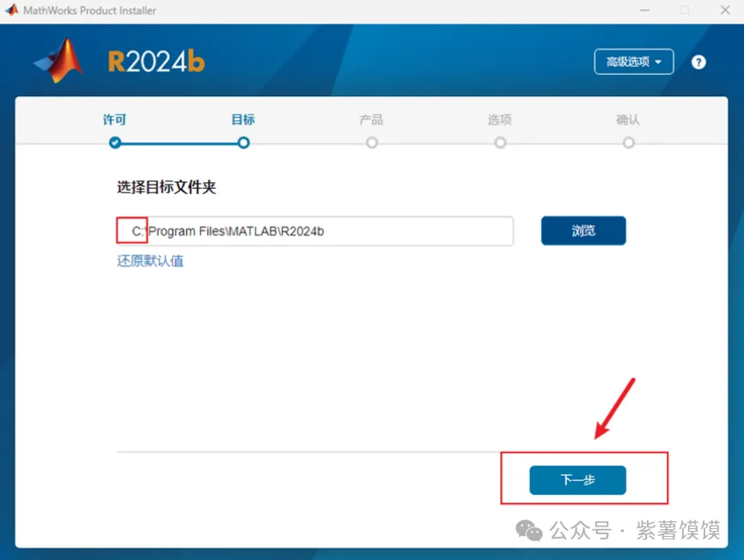
Task: Close the MathWorks Product Installer window
Action: point(725,10)
